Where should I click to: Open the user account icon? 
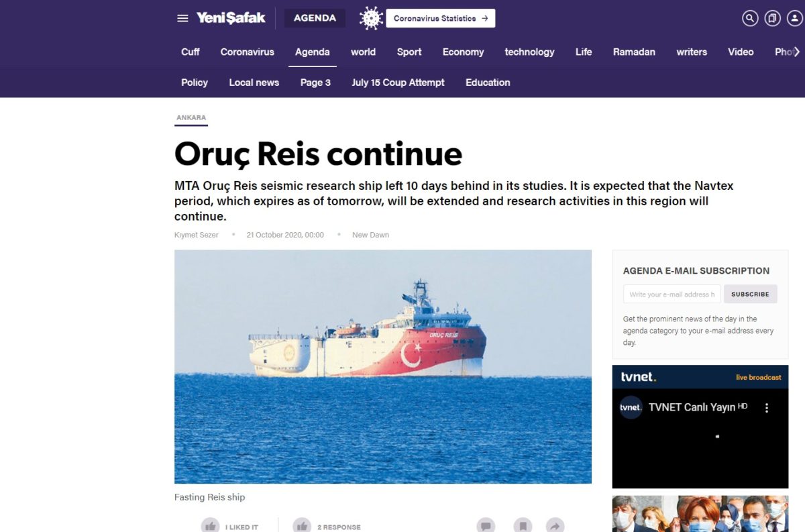[794, 18]
